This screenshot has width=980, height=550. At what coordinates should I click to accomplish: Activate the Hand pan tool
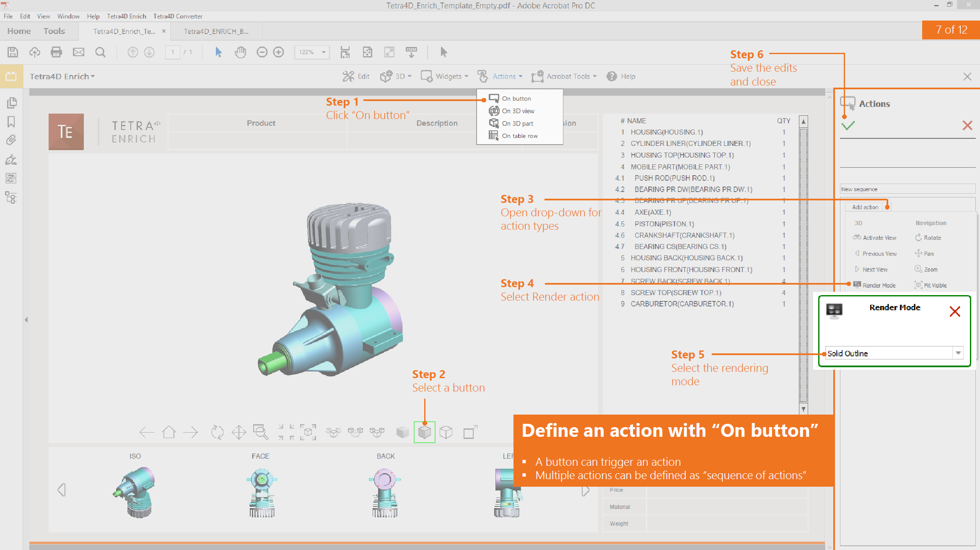pyautogui.click(x=240, y=52)
